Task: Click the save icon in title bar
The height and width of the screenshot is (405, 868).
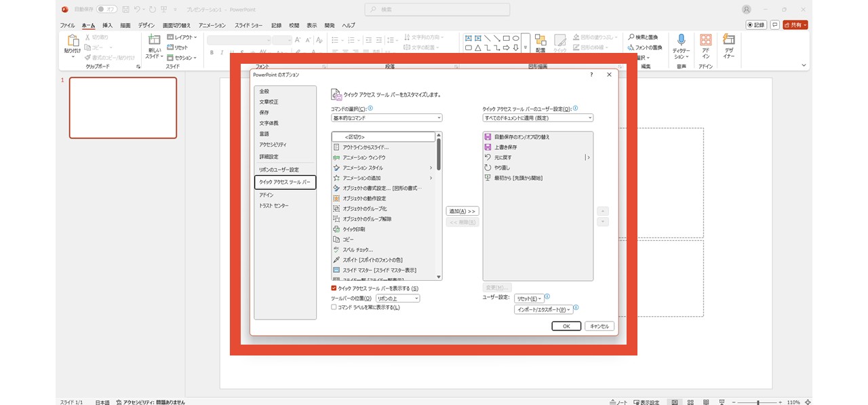Action: [126, 9]
